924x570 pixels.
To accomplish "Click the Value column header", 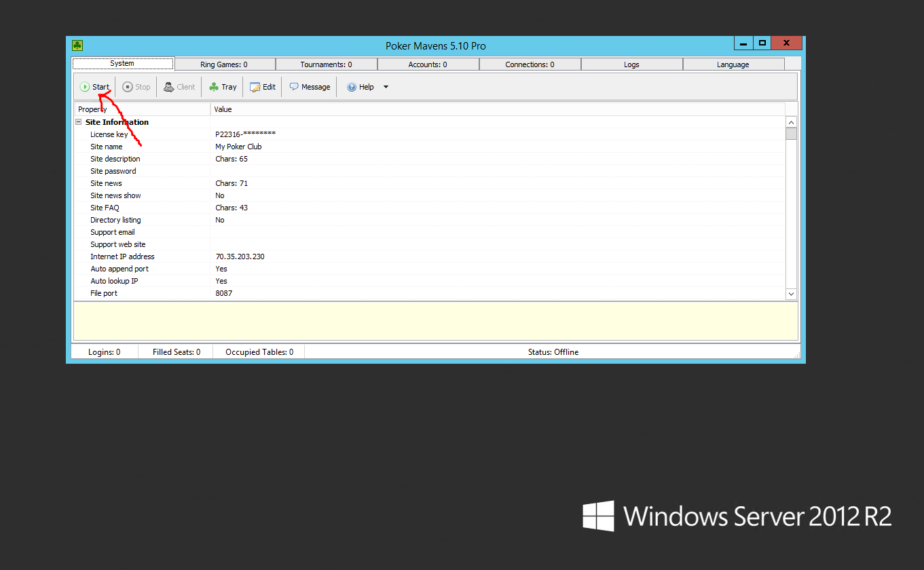I will click(x=498, y=109).
